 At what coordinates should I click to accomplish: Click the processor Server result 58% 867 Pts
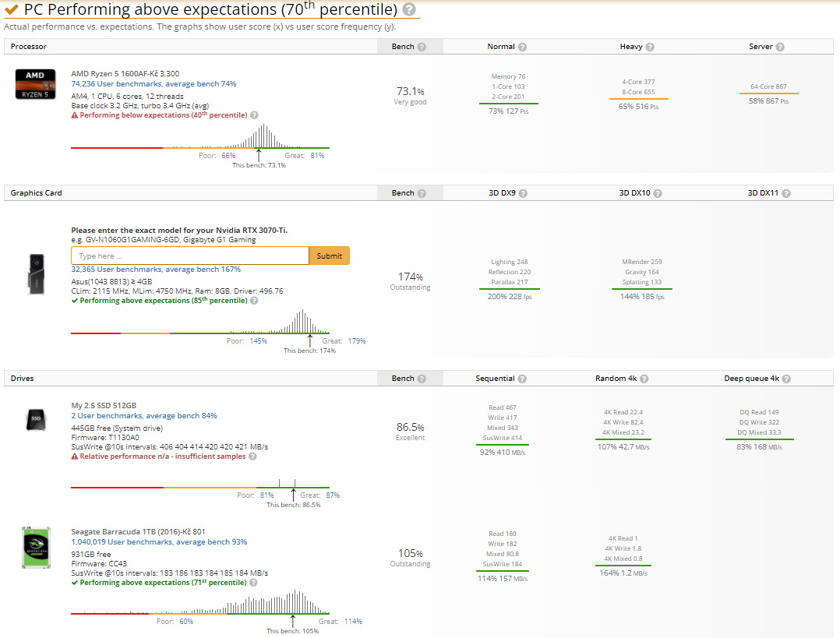[769, 101]
